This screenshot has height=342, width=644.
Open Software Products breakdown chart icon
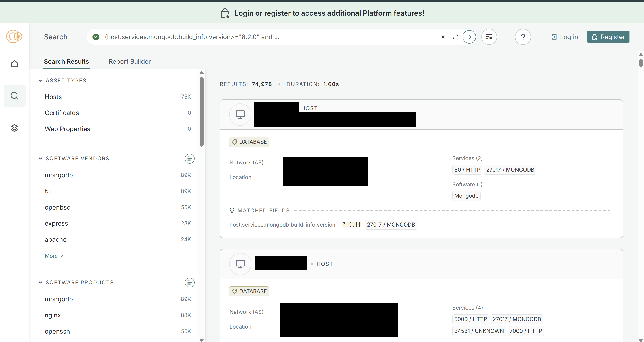point(189,282)
